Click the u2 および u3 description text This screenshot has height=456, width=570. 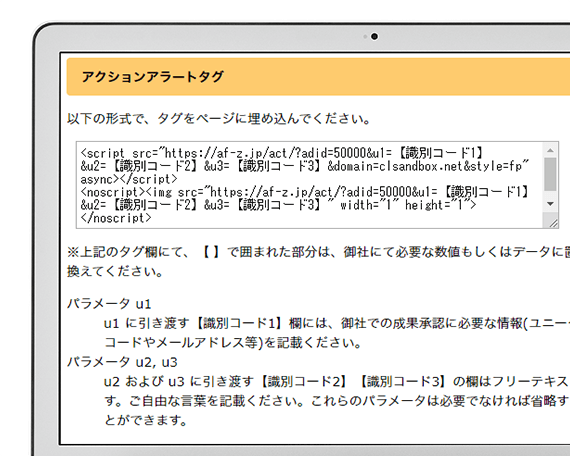pyautogui.click(x=337, y=401)
